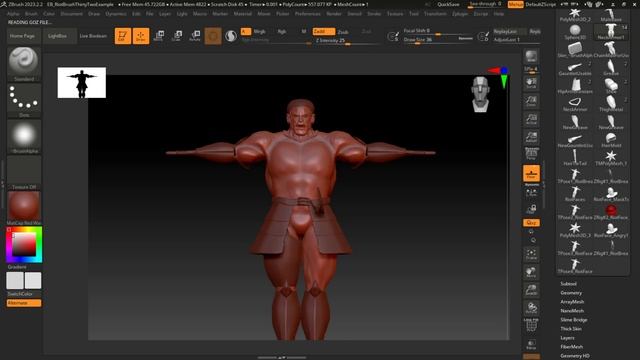Click the Home Page button

[x=22, y=36]
